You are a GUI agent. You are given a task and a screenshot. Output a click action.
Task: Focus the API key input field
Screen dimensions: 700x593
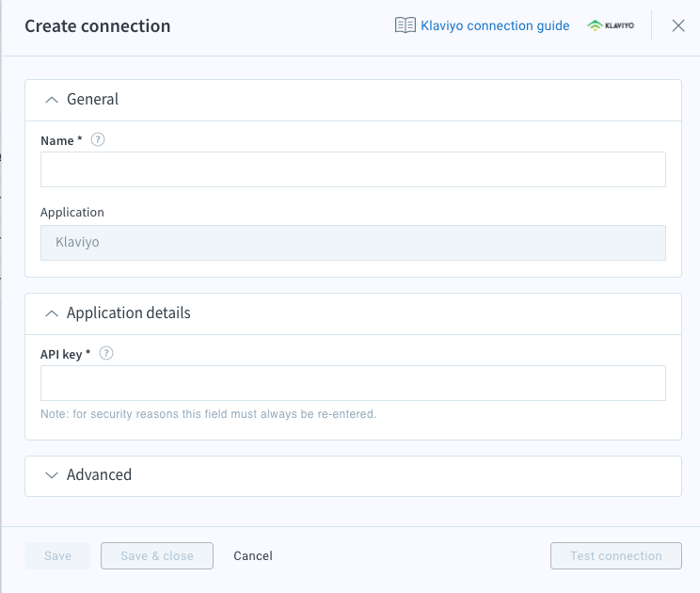[x=353, y=383]
